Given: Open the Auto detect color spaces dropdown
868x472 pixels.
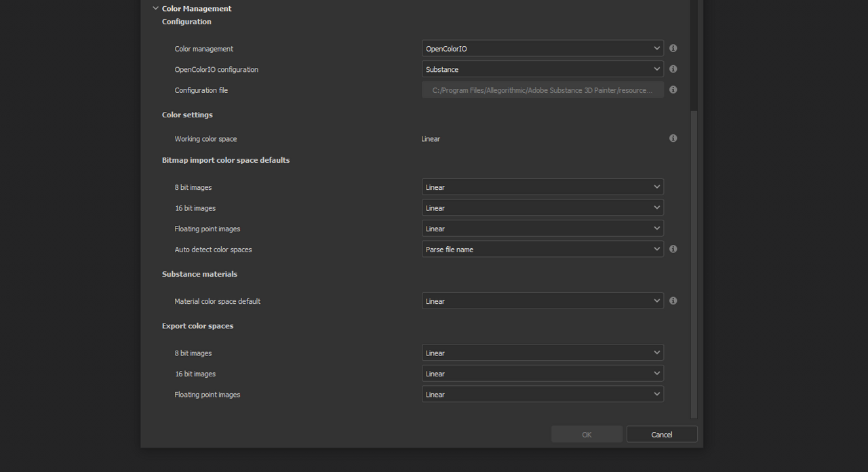Looking at the screenshot, I should [x=542, y=249].
